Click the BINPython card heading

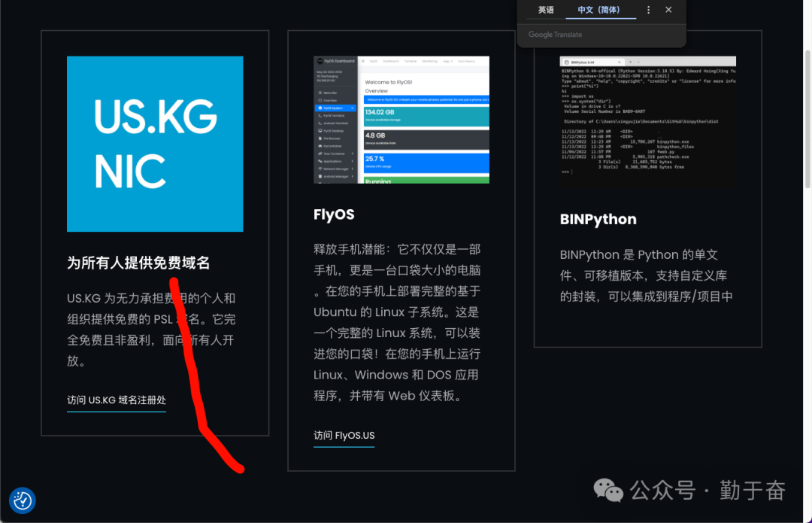[598, 219]
